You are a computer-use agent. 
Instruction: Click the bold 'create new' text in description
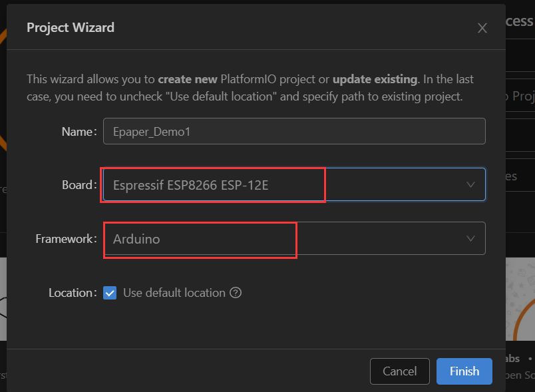[188, 79]
